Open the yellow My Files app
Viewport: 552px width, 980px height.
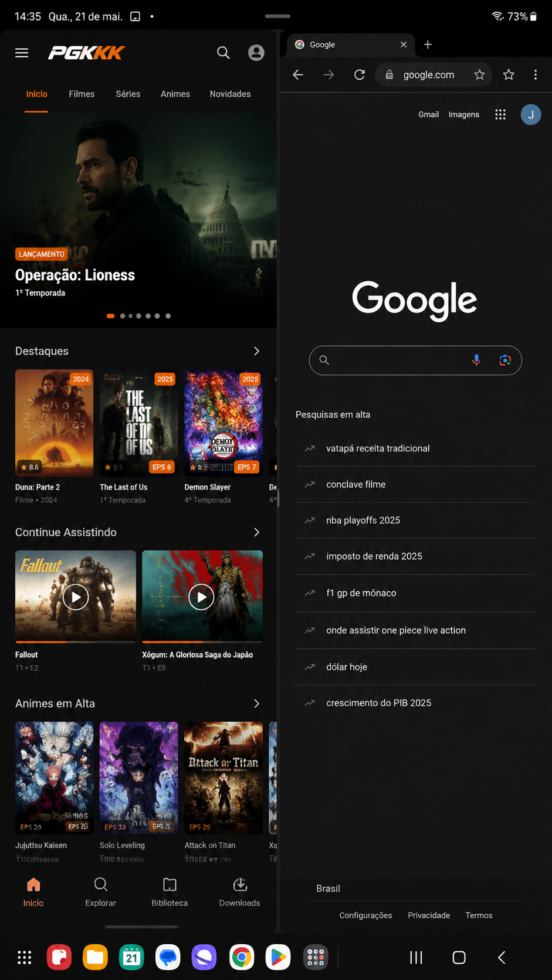pos(96,958)
